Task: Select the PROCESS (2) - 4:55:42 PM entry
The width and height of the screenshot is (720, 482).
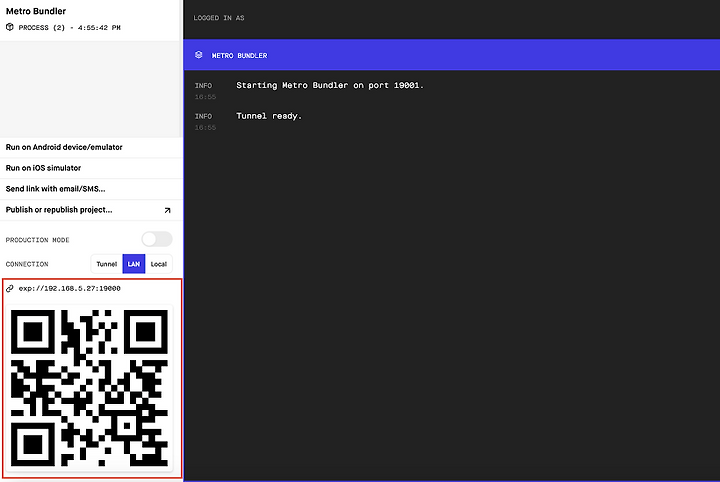Action: (69, 28)
